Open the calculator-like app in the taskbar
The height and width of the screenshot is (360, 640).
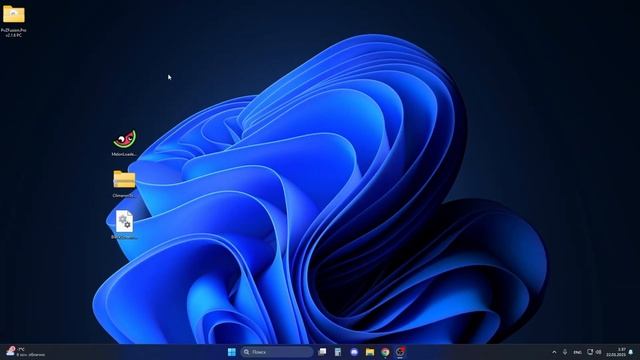(338, 352)
